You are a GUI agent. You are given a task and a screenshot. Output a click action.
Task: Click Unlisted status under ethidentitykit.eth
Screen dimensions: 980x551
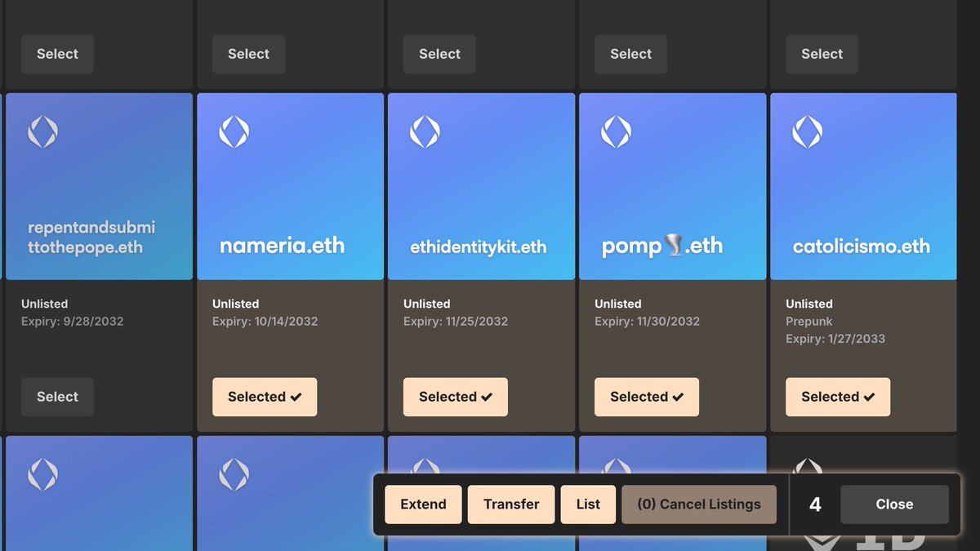pyautogui.click(x=426, y=304)
